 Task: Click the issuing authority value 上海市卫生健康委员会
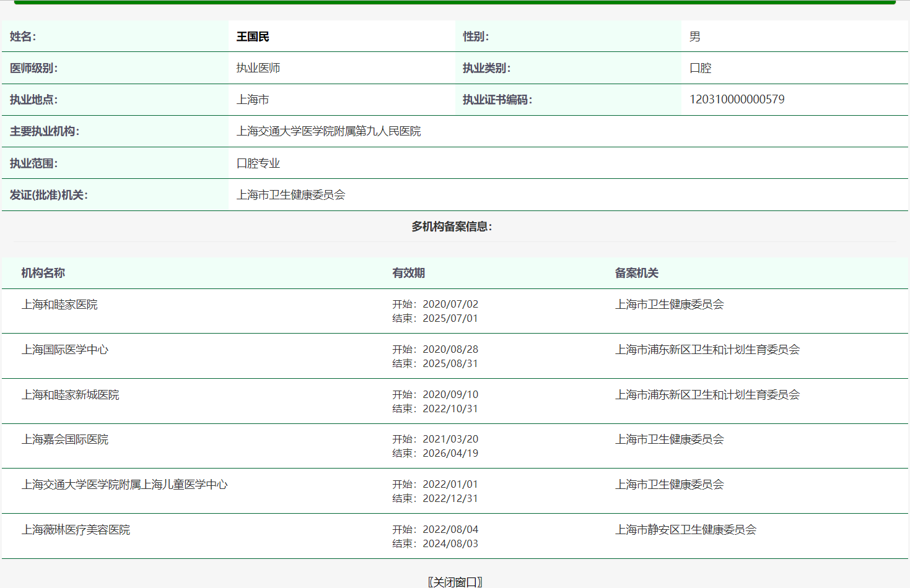point(291,195)
